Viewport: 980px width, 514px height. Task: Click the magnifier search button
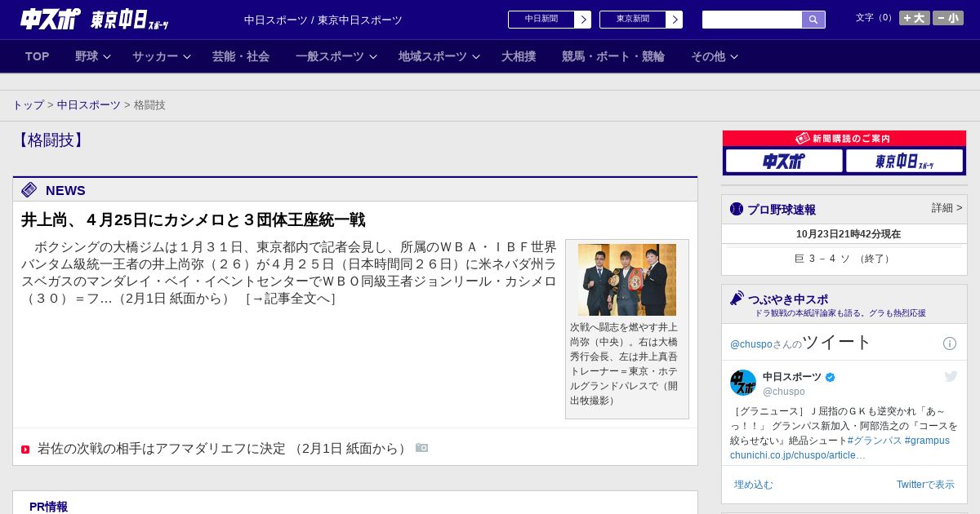pos(813,20)
